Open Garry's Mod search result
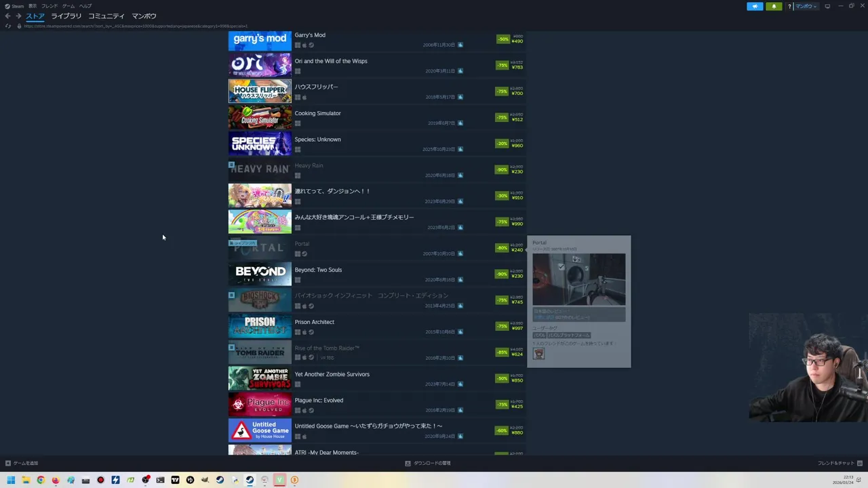 pyautogui.click(x=377, y=40)
